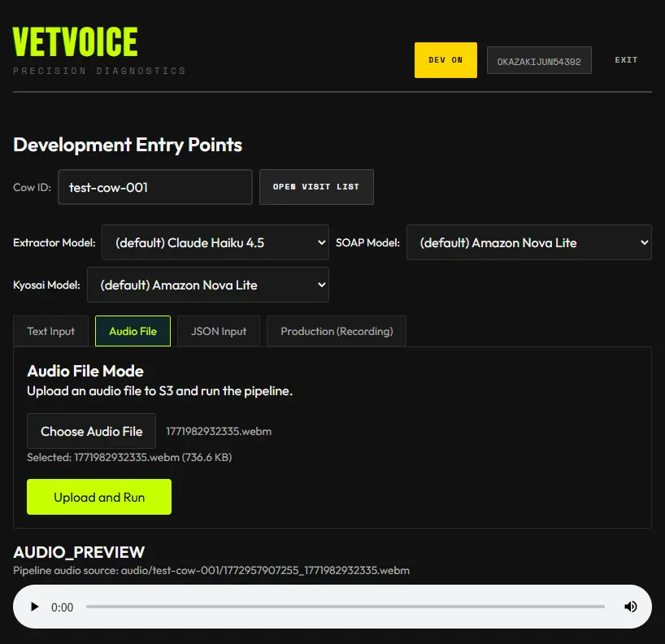Click the 'Cow ID:' label
The width and height of the screenshot is (665, 644).
coord(33,187)
